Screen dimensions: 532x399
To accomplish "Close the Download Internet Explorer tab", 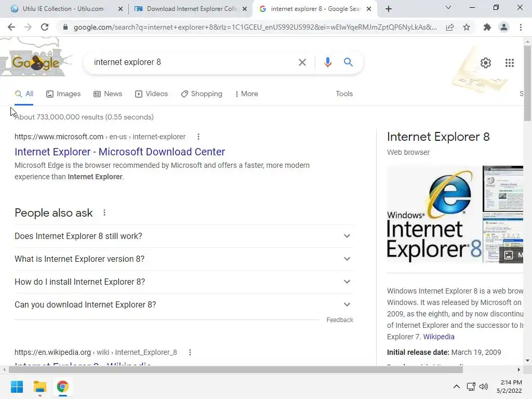I will pyautogui.click(x=244, y=9).
